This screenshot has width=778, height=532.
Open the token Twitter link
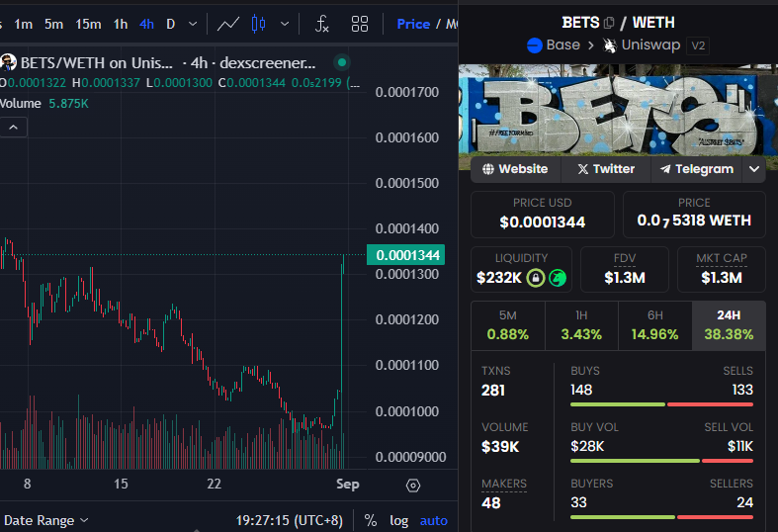606,169
